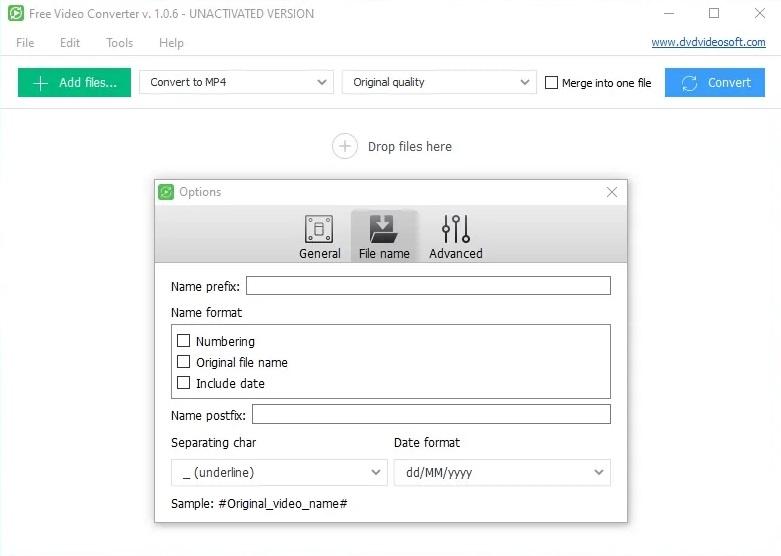The image size is (781, 556).
Task: Open the Separating char underline dropdown
Action: [279, 472]
